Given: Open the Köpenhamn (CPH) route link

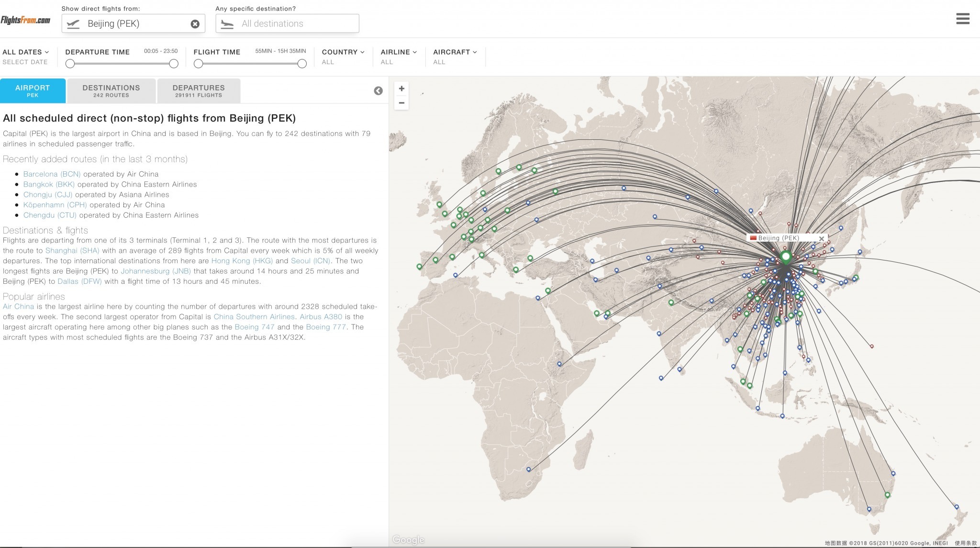Looking at the screenshot, I should [x=55, y=205].
